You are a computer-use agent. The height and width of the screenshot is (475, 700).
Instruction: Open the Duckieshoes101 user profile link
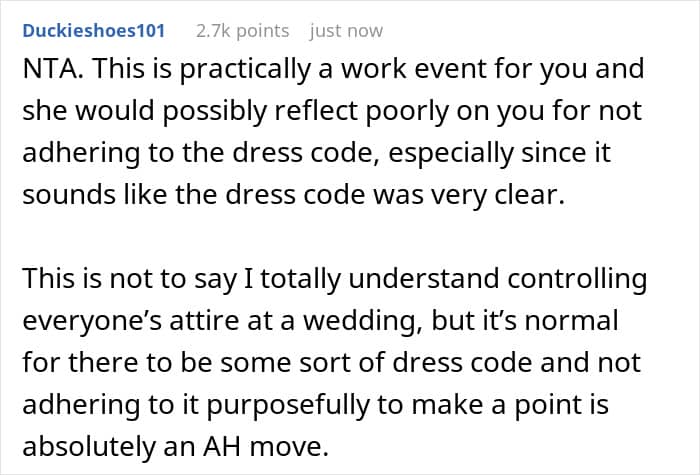(x=94, y=31)
